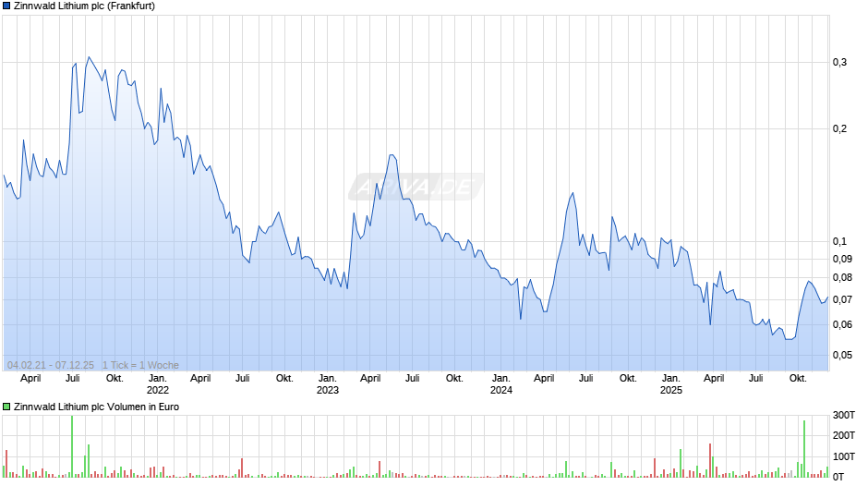
Task: Click the '0,2' price axis label
Action: tap(839, 128)
